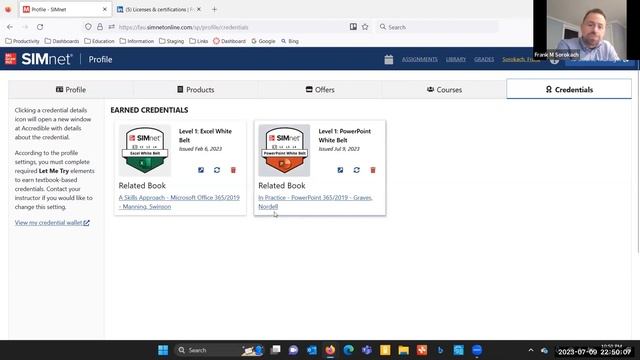Show site shield tracking protection info
This screenshot has height=360, width=640.
point(88,27)
